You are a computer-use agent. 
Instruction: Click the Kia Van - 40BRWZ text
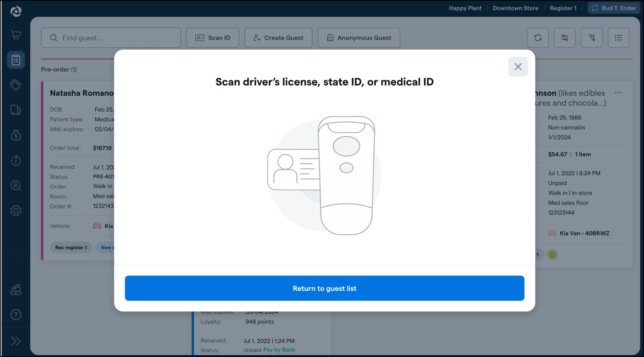pos(585,233)
